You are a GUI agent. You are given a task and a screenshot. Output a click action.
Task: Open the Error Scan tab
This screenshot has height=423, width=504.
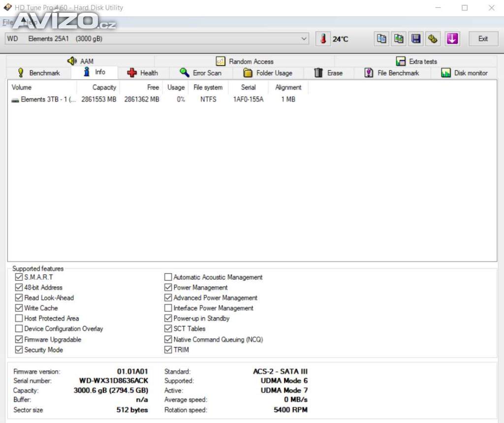pyautogui.click(x=201, y=73)
